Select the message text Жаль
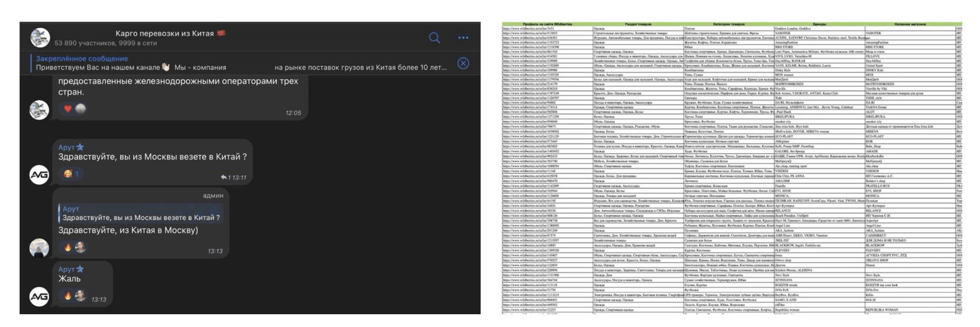 click(69, 279)
